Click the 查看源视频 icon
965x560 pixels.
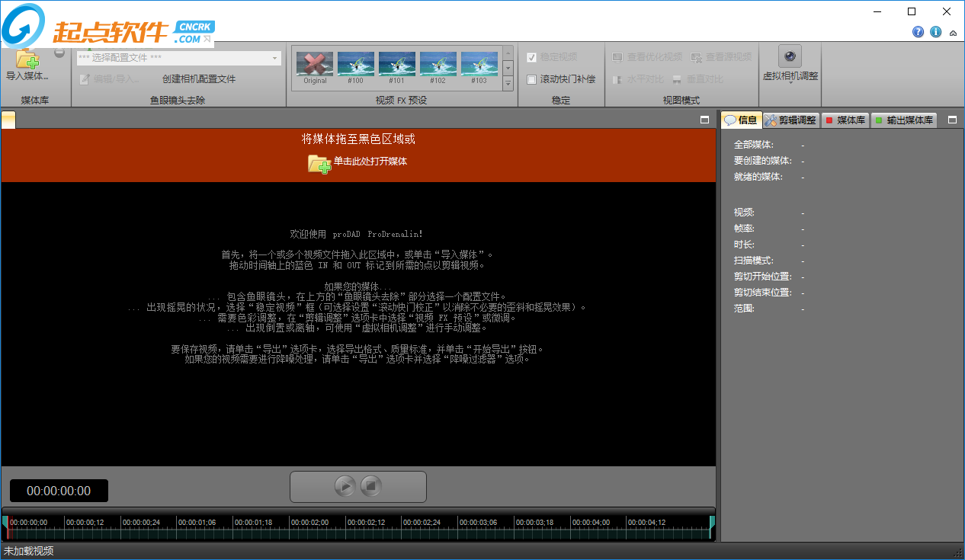(697, 57)
